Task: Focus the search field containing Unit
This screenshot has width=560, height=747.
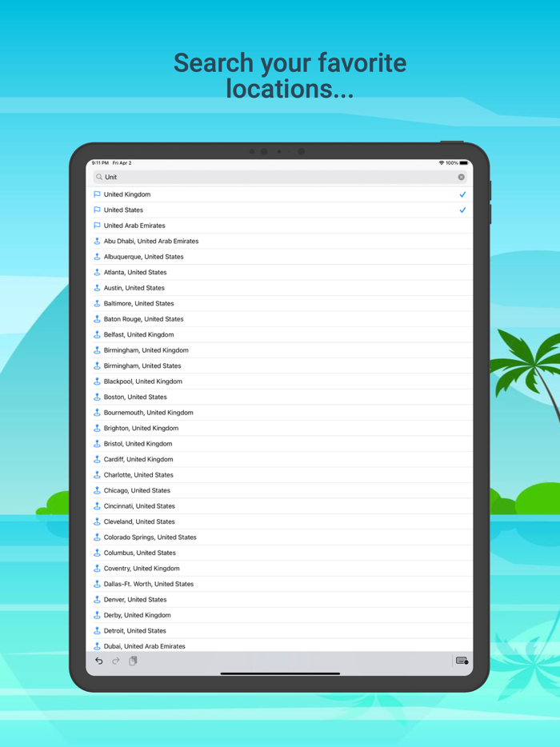Action: tap(280, 177)
